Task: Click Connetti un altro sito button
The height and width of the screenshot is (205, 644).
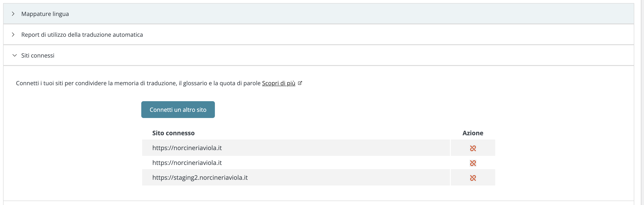Action: pyautogui.click(x=178, y=110)
